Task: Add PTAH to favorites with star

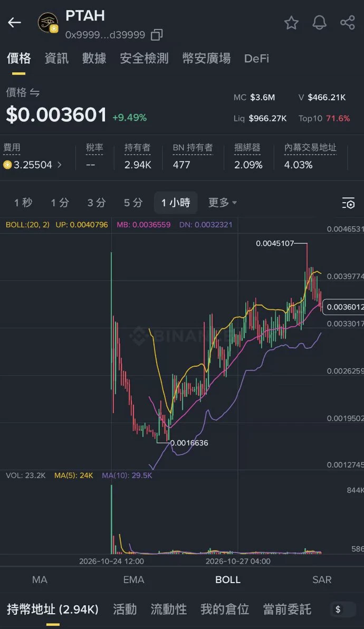Action: tap(291, 23)
